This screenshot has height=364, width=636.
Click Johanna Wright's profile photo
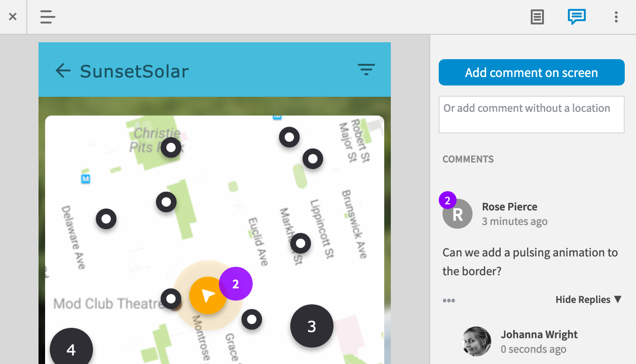[x=477, y=341]
